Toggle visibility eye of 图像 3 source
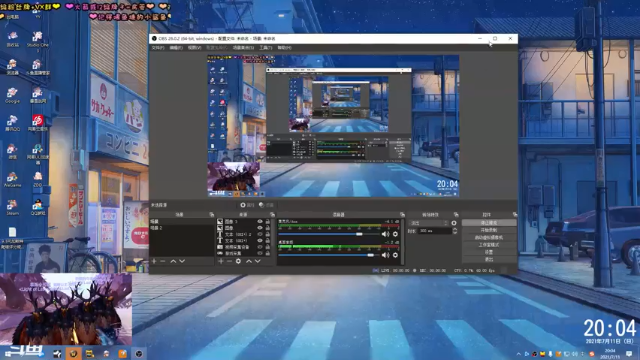 (x=260, y=222)
